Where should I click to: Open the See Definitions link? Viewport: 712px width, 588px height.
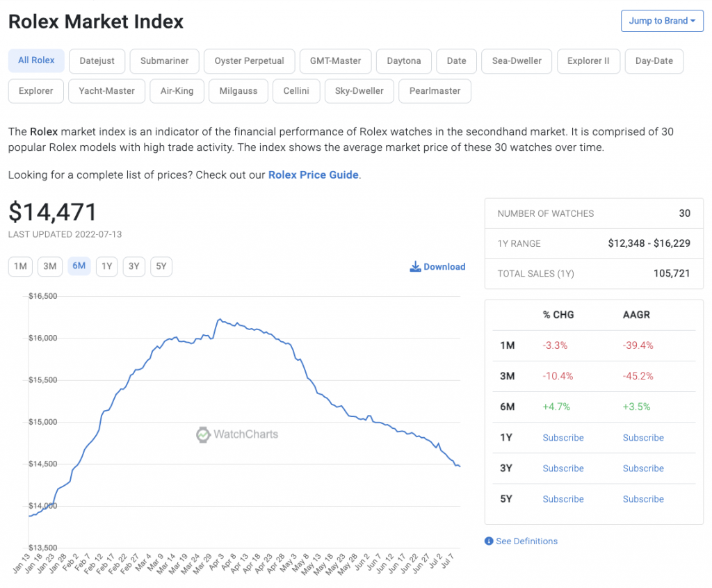point(527,541)
